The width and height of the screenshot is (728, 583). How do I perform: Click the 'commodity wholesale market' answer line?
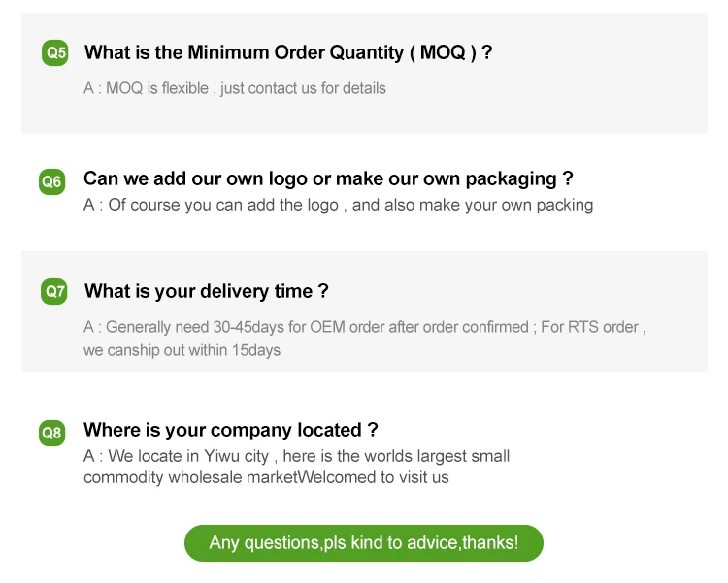click(x=190, y=477)
